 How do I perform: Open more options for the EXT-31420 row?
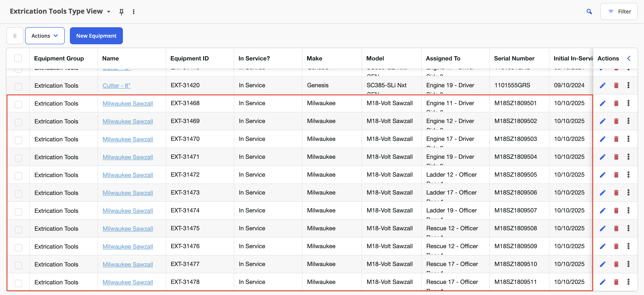coord(628,85)
